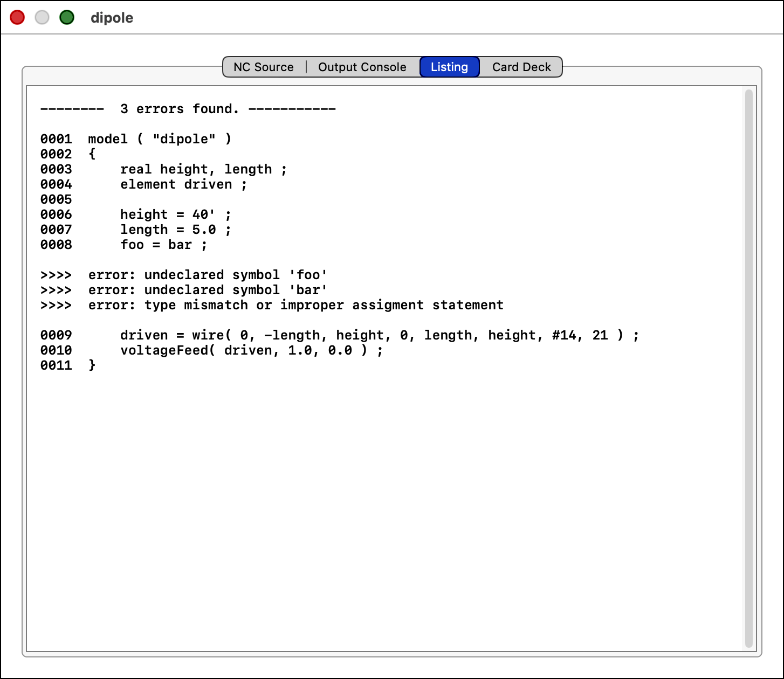This screenshot has height=679, width=784.
Task: Click the gray minimize window button
Action: click(42, 18)
